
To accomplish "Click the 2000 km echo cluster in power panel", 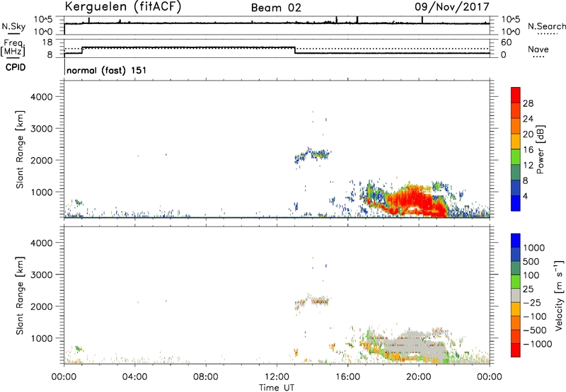I will click(x=313, y=156).
